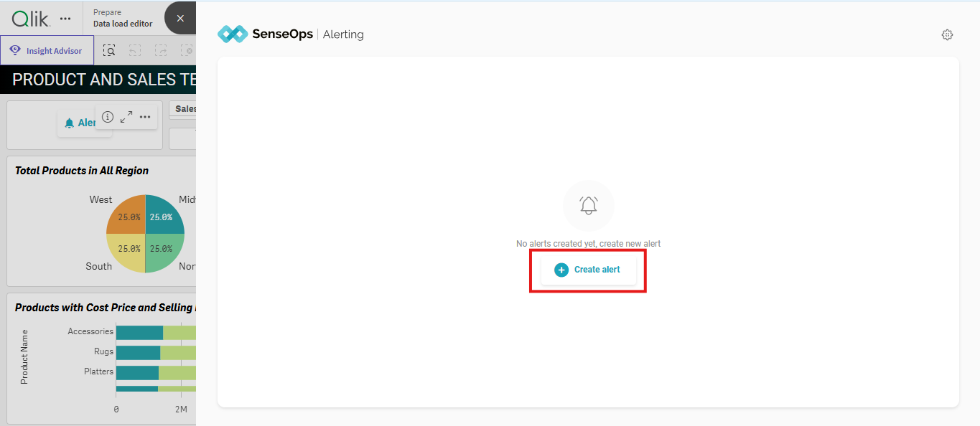The height and width of the screenshot is (426, 980).
Task: Click the empty-state bell icon
Action: click(x=589, y=205)
